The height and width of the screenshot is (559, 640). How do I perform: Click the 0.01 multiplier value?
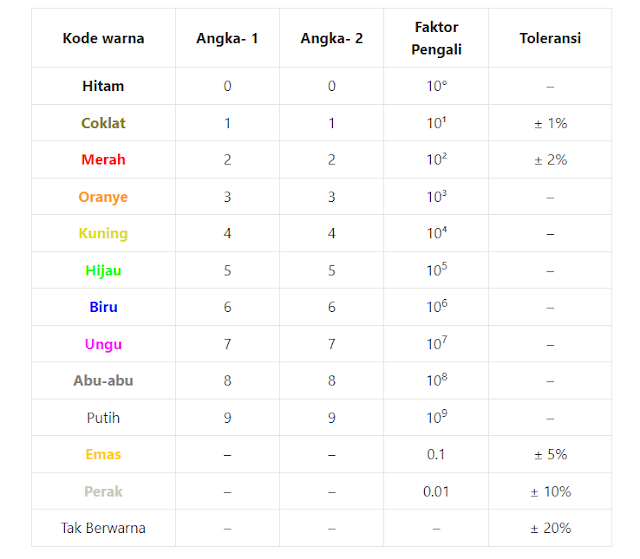[x=436, y=492]
